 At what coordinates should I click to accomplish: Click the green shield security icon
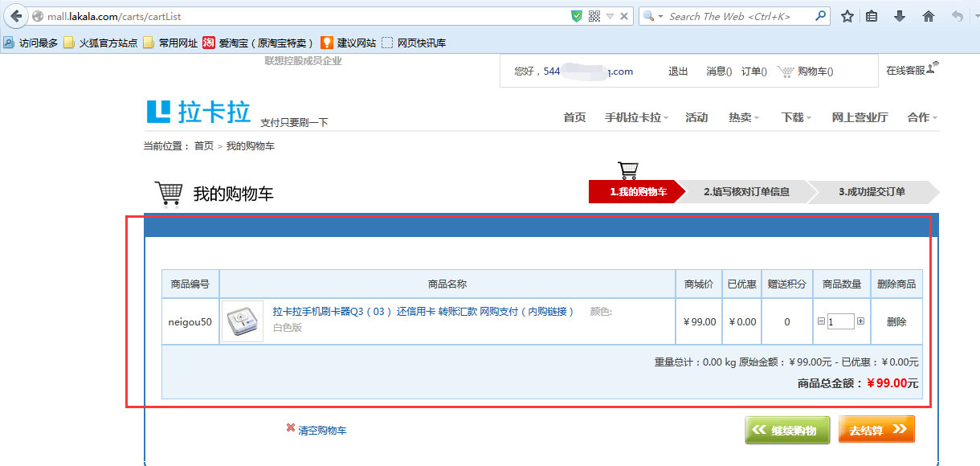coord(576,16)
